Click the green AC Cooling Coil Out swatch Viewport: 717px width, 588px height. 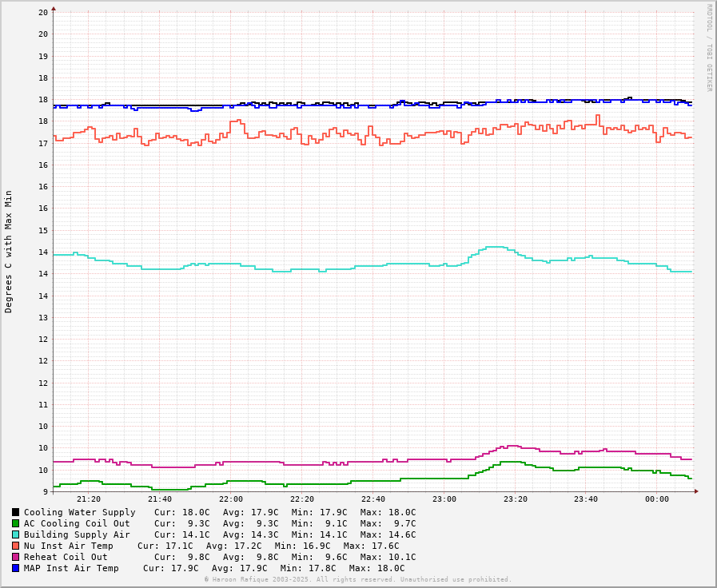tap(15, 523)
